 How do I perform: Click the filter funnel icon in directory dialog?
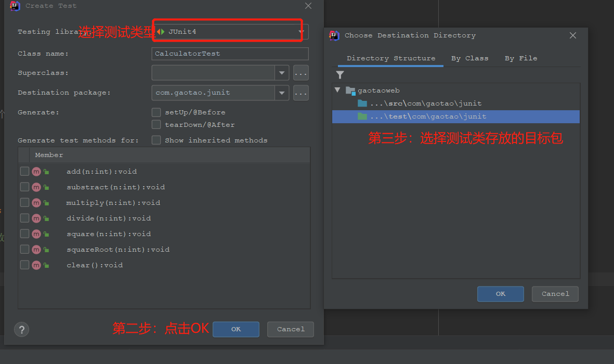pyautogui.click(x=340, y=74)
